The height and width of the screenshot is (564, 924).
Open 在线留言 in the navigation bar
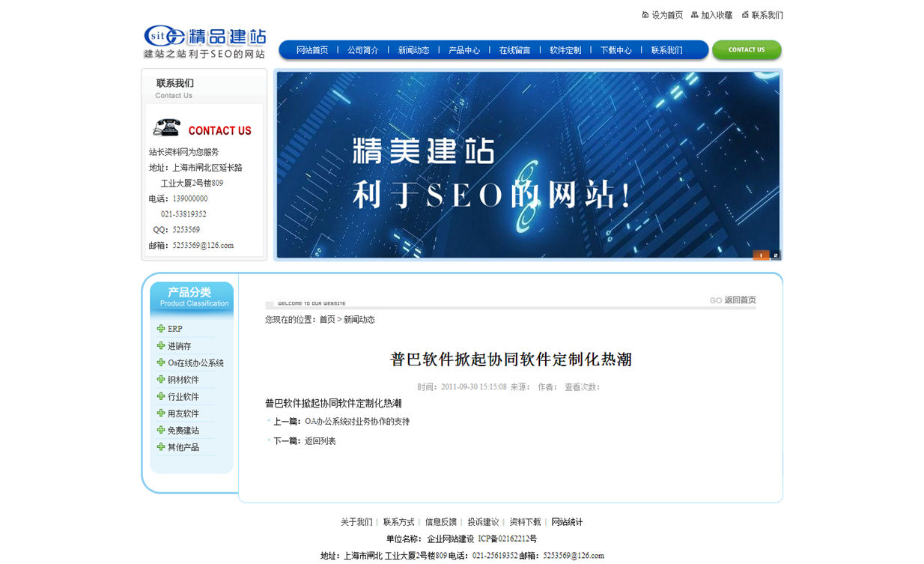[x=515, y=50]
